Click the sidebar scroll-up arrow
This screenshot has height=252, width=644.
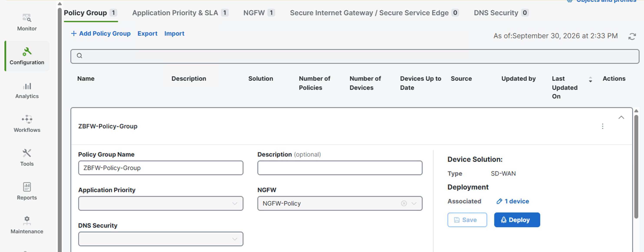pos(59,4)
